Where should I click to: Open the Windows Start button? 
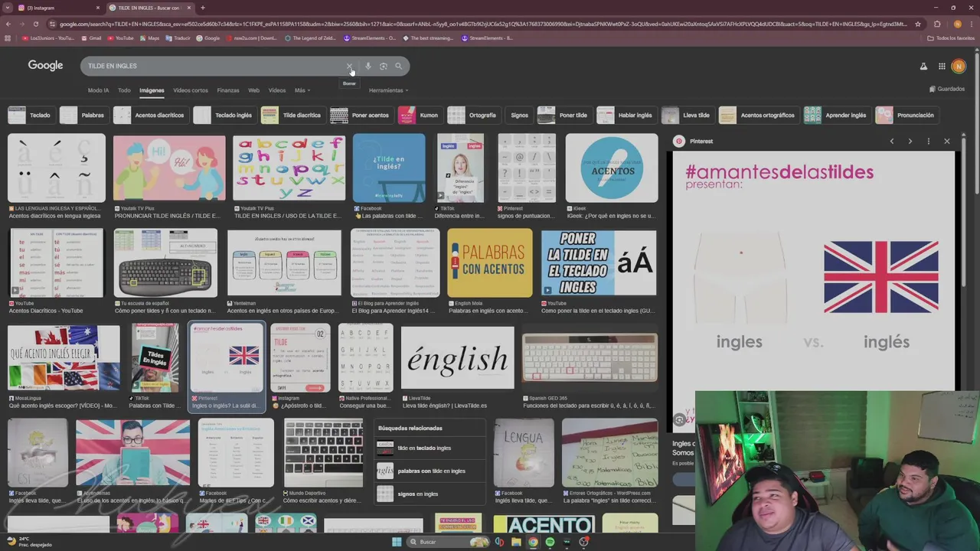(x=397, y=542)
